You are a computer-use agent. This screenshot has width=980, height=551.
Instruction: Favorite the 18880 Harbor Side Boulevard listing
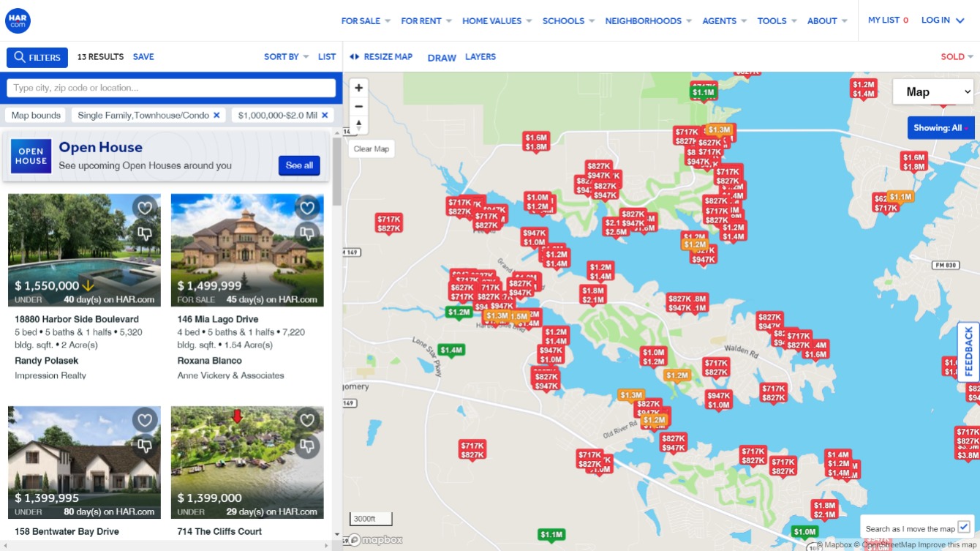(145, 208)
